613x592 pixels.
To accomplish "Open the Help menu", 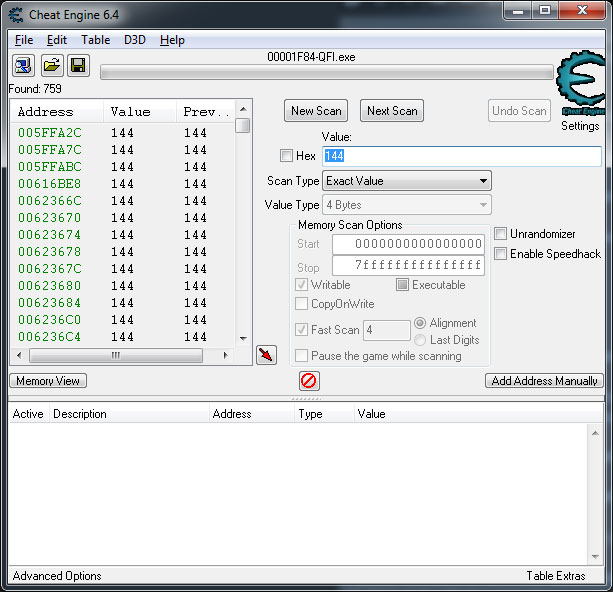I will coord(172,40).
